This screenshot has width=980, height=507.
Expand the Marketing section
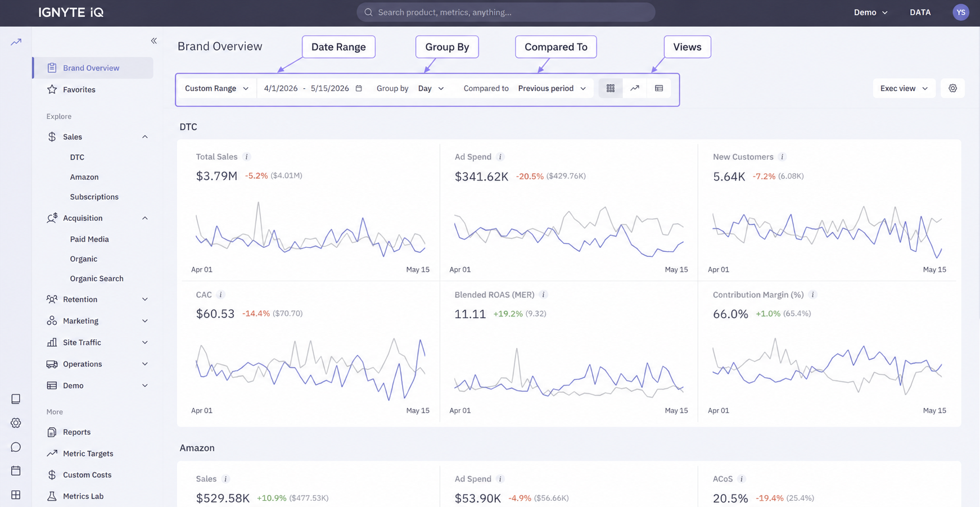(98, 321)
